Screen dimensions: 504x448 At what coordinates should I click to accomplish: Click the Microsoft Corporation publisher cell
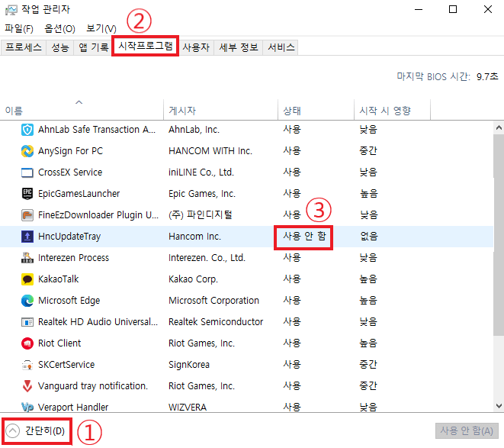point(213,301)
